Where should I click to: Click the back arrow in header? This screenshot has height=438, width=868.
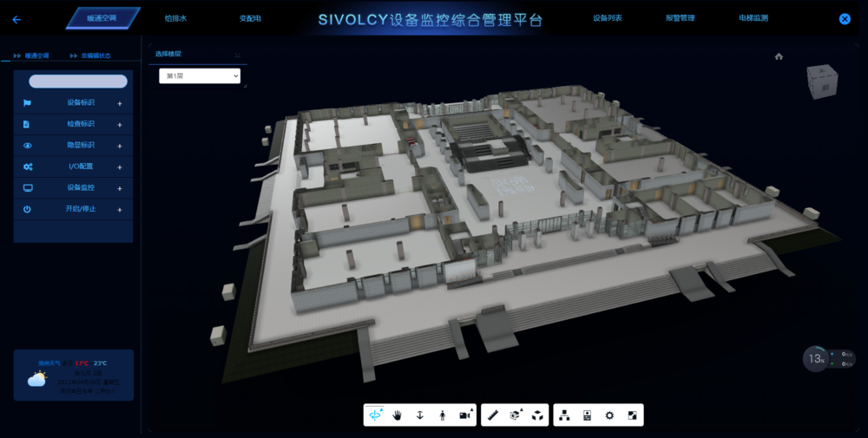[16, 19]
